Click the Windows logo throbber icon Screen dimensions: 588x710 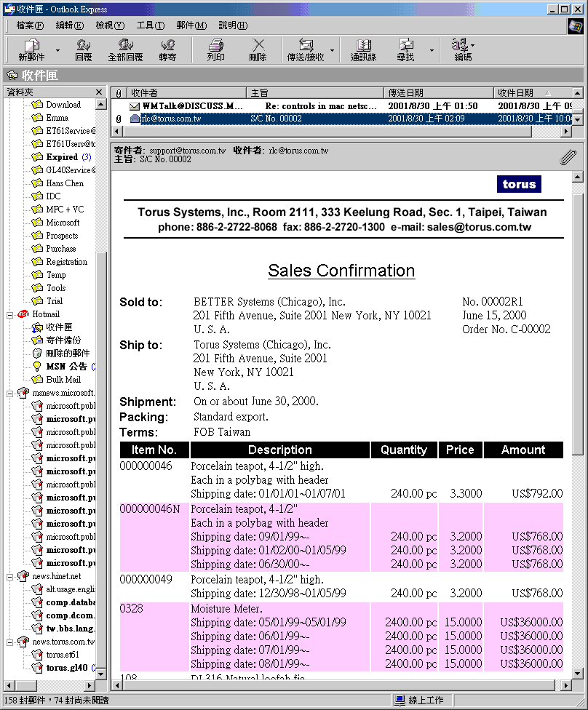click(x=576, y=26)
